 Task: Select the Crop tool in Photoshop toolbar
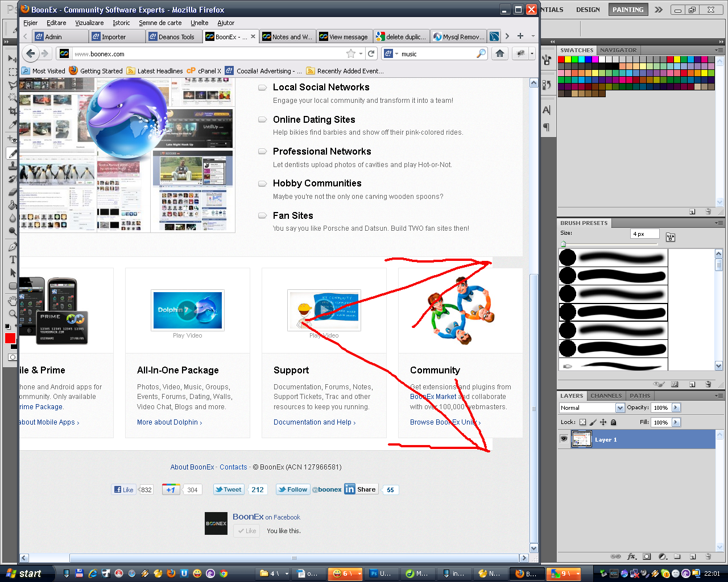click(x=13, y=111)
